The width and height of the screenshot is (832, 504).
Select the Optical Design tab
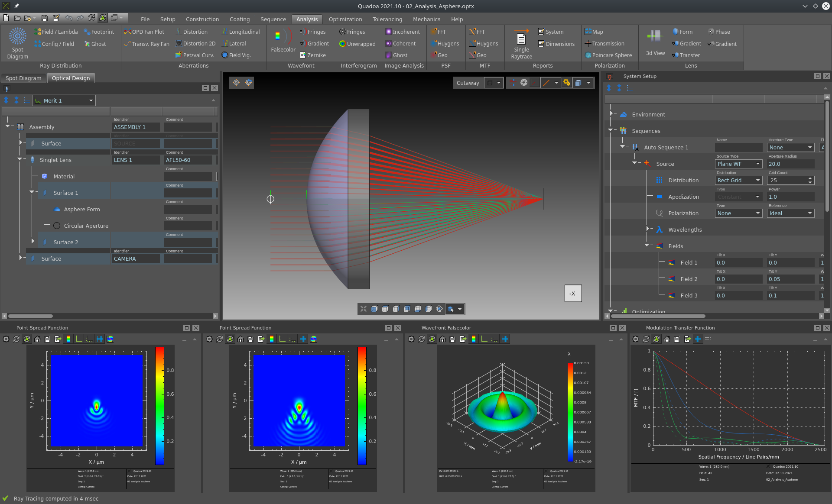71,78
